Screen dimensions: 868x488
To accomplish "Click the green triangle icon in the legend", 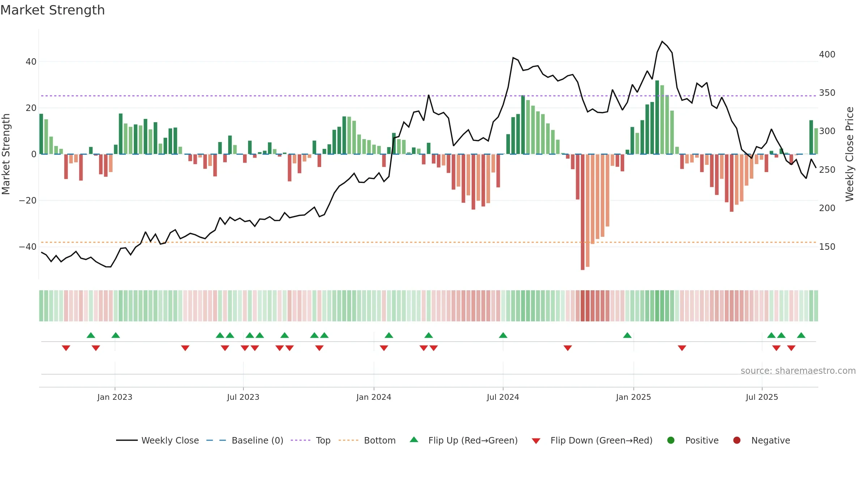I will (414, 440).
